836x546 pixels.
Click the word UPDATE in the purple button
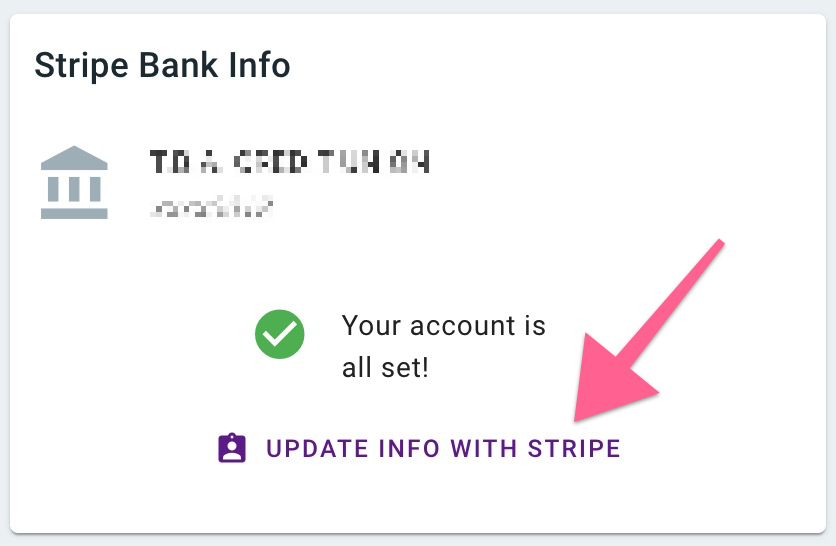click(317, 448)
